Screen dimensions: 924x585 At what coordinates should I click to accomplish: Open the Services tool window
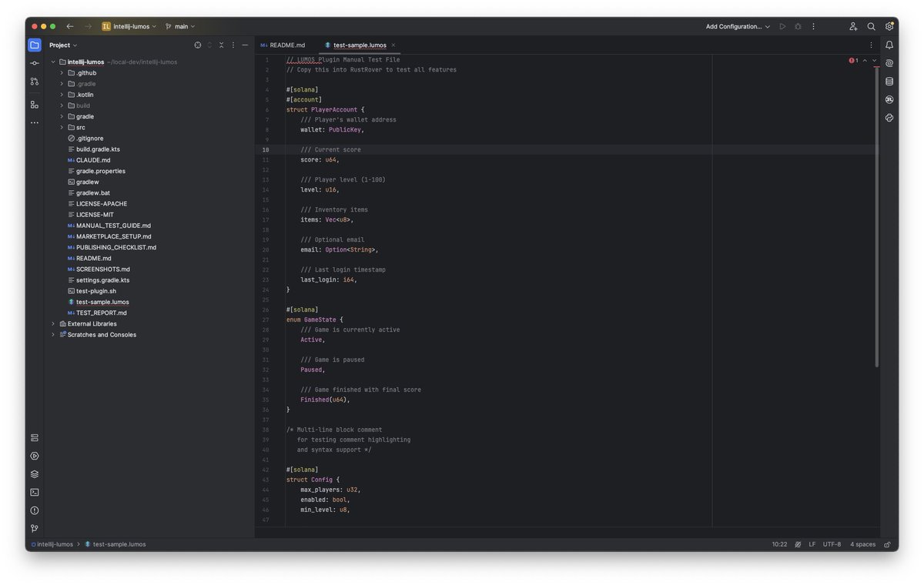coord(35,438)
